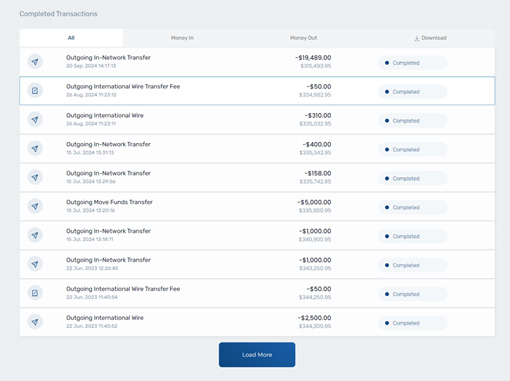Image resolution: width=510 pixels, height=381 pixels.
Task: Click paper plane icon for -$2,500.00 wire
Action: [35, 322]
